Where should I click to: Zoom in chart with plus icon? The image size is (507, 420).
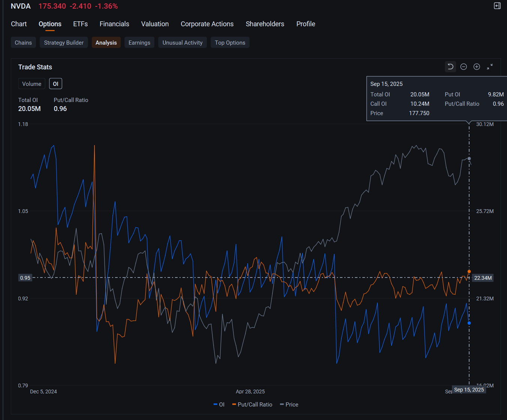click(x=477, y=67)
